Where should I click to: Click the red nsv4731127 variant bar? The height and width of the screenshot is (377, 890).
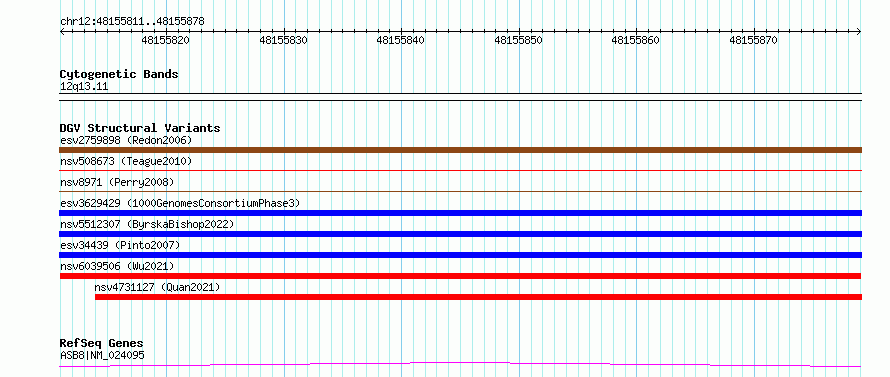[x=478, y=297]
